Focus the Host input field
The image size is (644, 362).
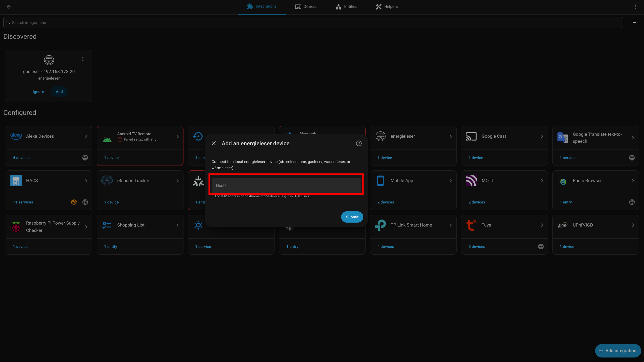click(286, 185)
